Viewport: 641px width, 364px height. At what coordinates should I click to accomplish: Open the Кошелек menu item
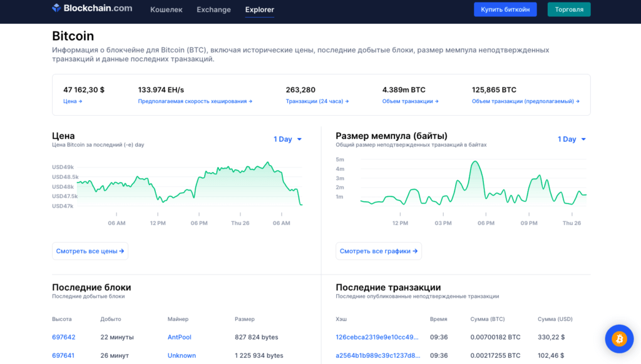pyautogui.click(x=166, y=10)
